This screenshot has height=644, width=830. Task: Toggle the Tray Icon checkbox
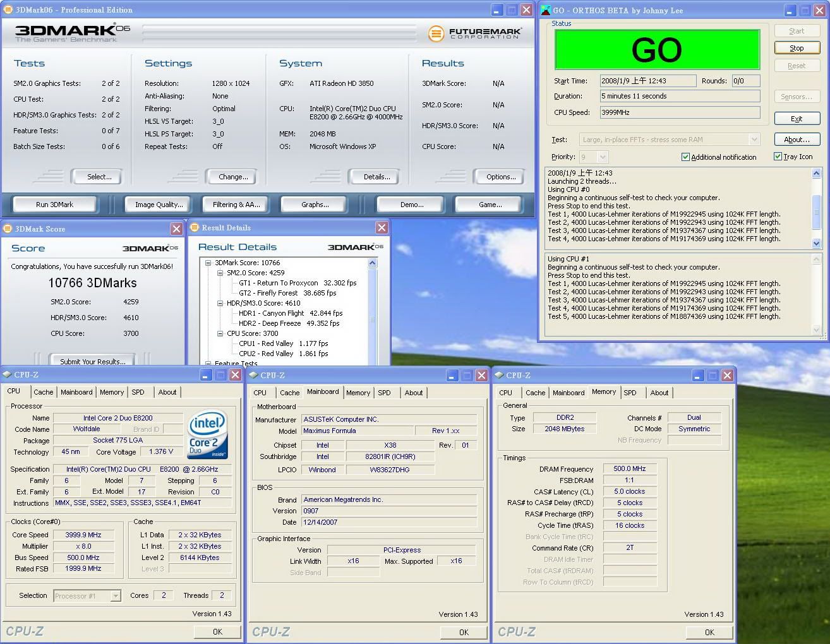pyautogui.click(x=778, y=157)
